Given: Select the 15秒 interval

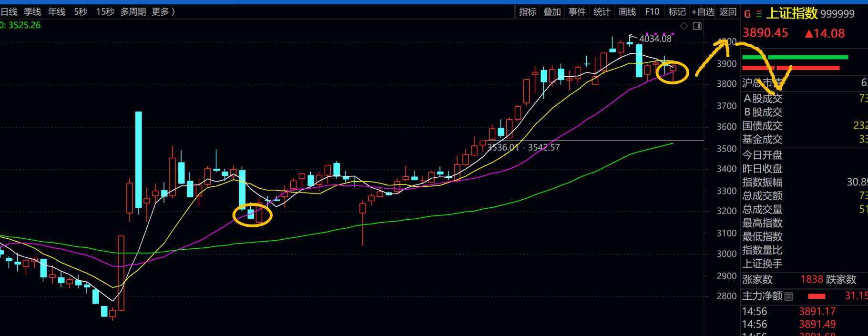Looking at the screenshot, I should (x=105, y=12).
